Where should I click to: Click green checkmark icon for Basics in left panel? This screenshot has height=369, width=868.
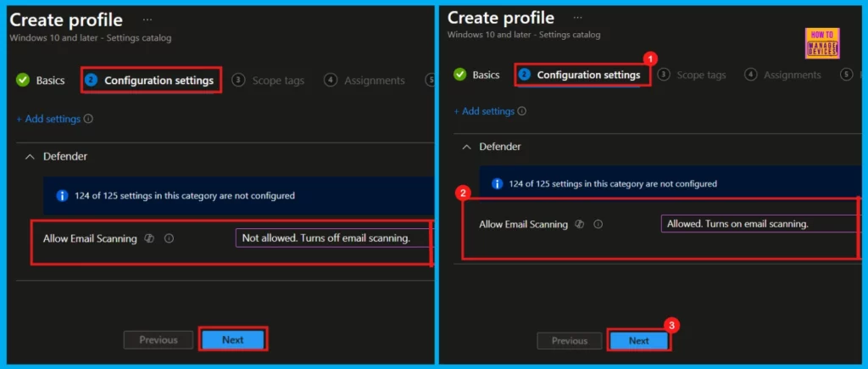(x=23, y=81)
